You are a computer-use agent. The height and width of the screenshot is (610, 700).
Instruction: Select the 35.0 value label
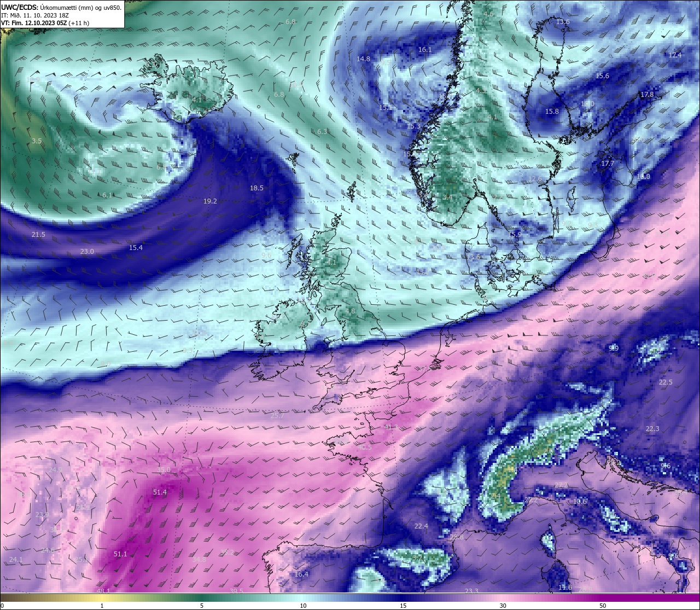point(164,470)
